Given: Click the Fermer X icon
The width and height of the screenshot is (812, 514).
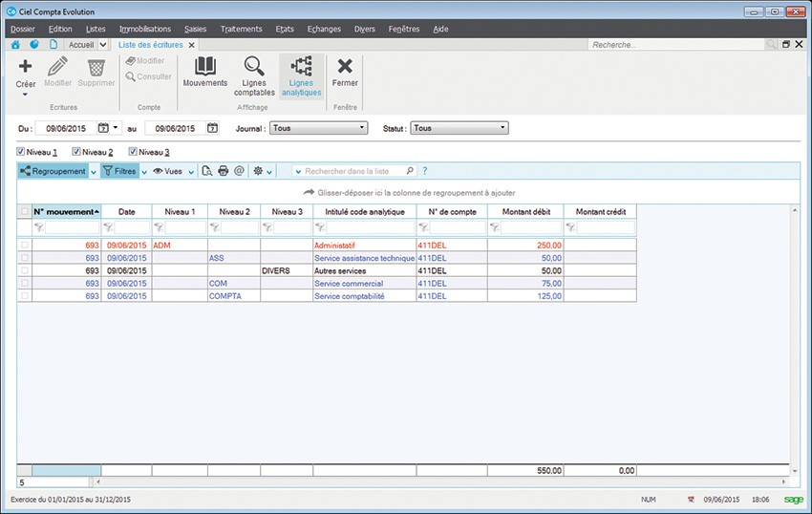Looking at the screenshot, I should click(x=345, y=66).
